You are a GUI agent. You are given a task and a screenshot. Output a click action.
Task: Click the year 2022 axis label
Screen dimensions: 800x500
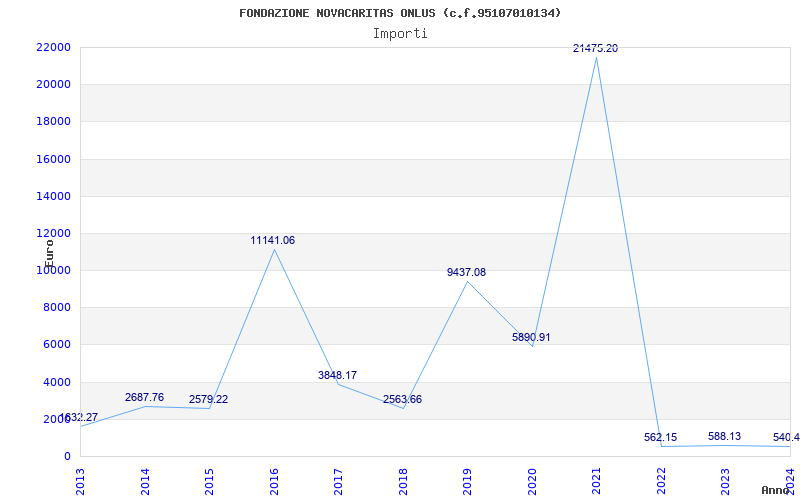pyautogui.click(x=661, y=481)
